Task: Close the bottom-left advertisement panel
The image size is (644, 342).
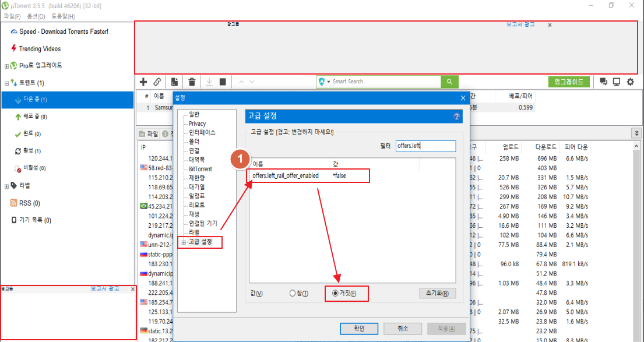Action: 133,289
